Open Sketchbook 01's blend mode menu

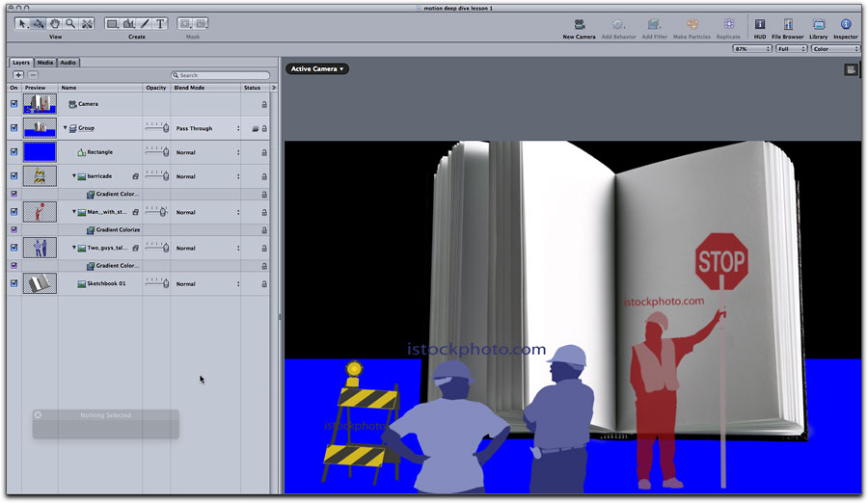pos(207,284)
